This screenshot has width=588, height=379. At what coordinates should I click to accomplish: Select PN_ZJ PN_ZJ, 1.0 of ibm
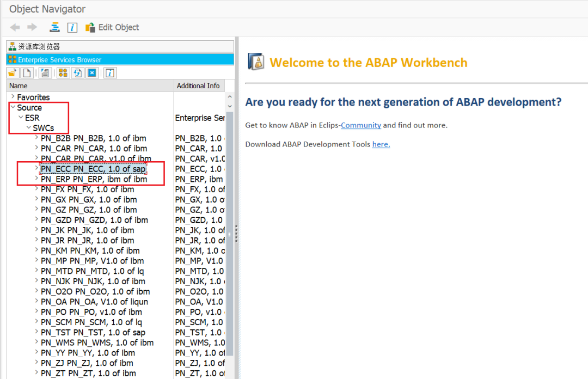87,363
